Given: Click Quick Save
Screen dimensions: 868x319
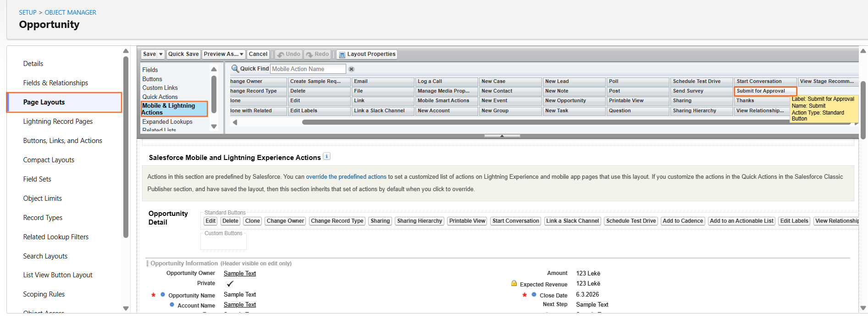Looking at the screenshot, I should 183,54.
